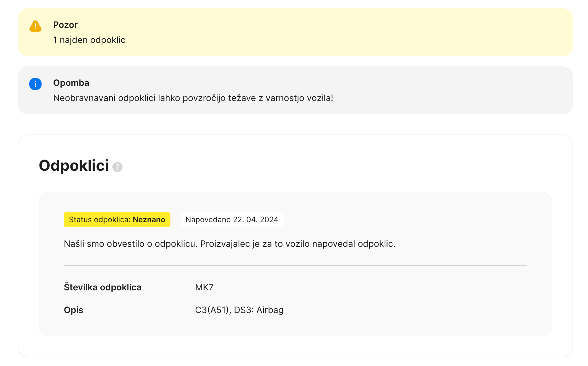
Task: Click the '1 najden odpoklic' text
Action: click(x=89, y=40)
